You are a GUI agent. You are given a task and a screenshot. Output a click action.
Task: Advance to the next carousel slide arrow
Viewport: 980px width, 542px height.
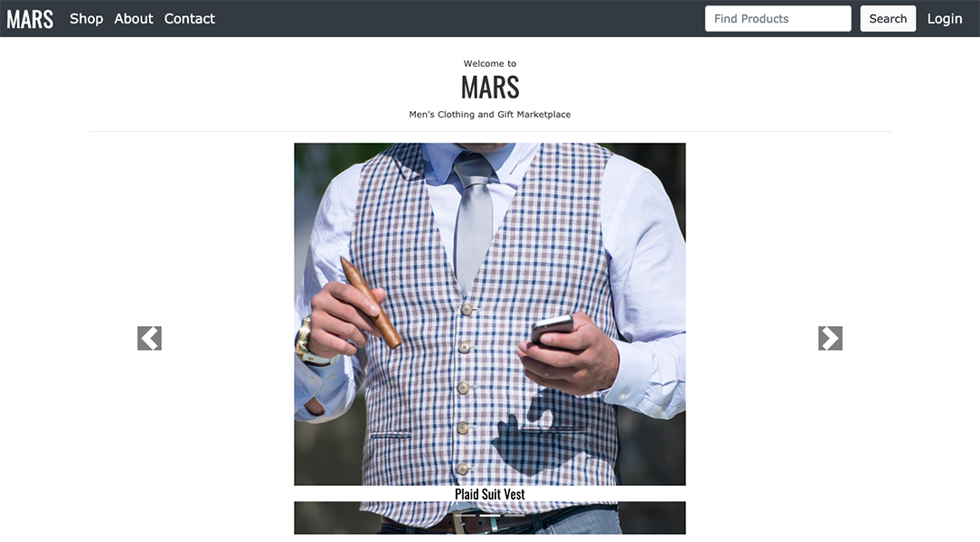pyautogui.click(x=830, y=338)
